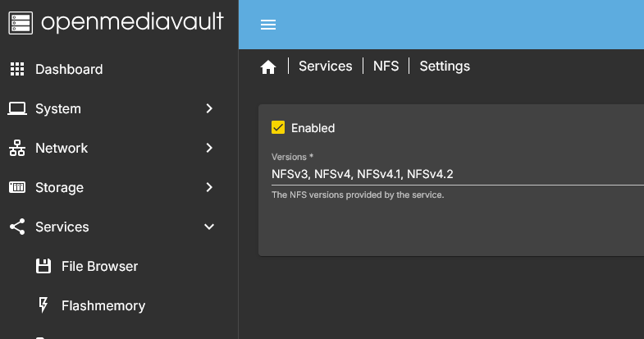Click the Storage drive icon

tap(17, 187)
